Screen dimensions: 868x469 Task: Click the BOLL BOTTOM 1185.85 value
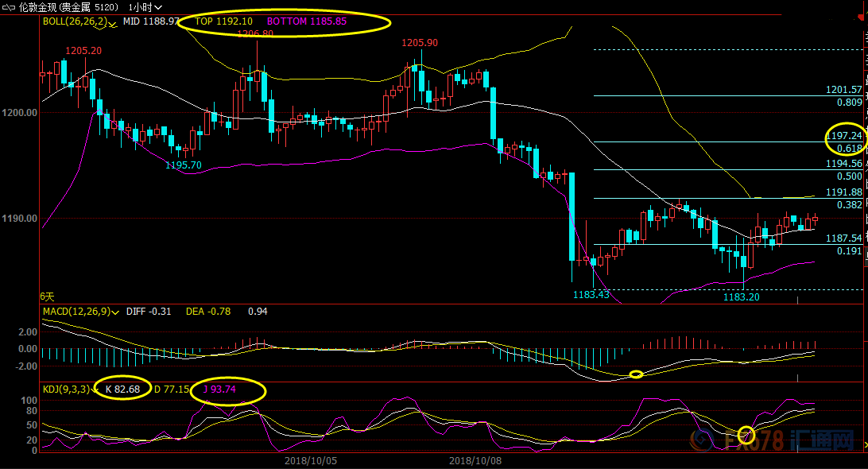point(307,21)
